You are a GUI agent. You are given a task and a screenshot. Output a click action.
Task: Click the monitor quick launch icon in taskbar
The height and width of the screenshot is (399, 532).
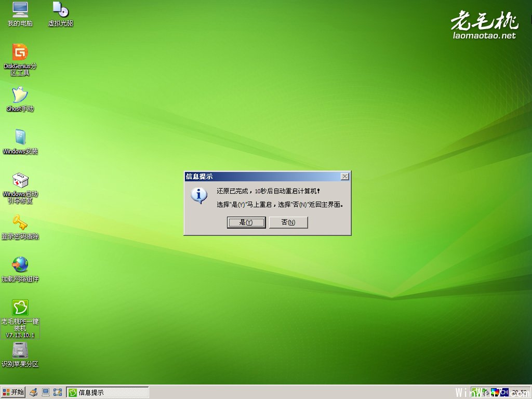tap(46, 392)
